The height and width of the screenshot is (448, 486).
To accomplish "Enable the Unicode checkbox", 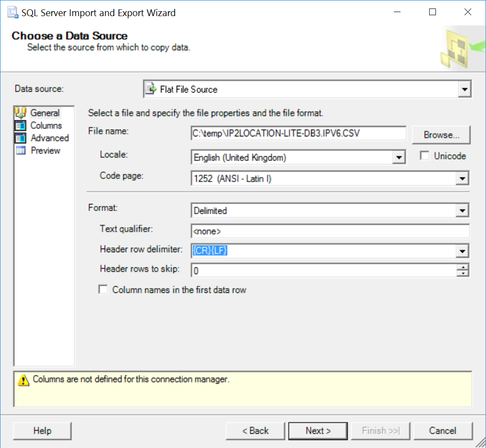I will click(425, 156).
